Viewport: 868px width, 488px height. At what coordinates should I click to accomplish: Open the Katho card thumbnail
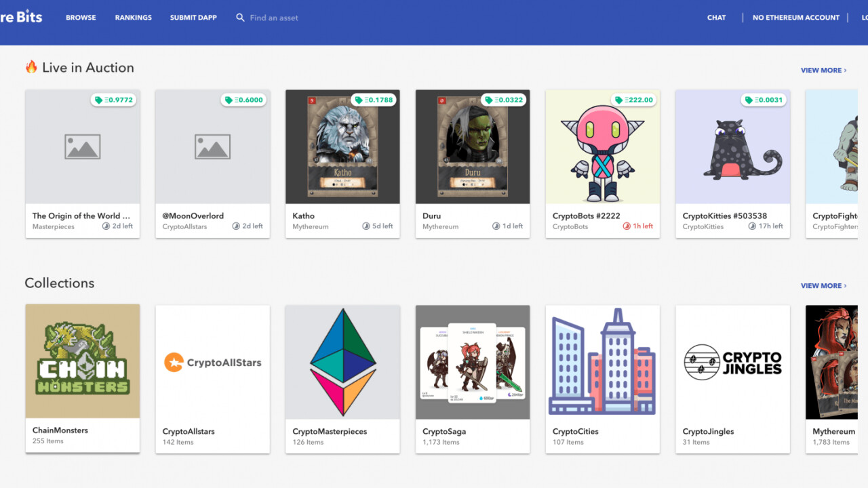342,146
